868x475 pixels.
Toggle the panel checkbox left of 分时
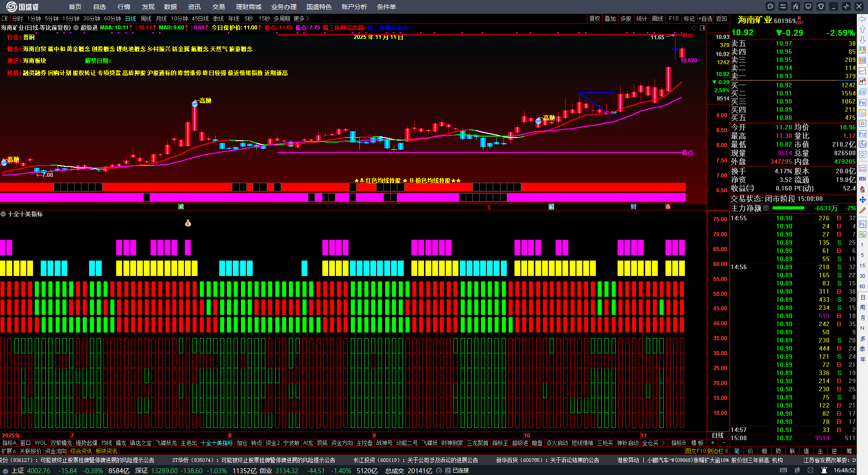5,19
